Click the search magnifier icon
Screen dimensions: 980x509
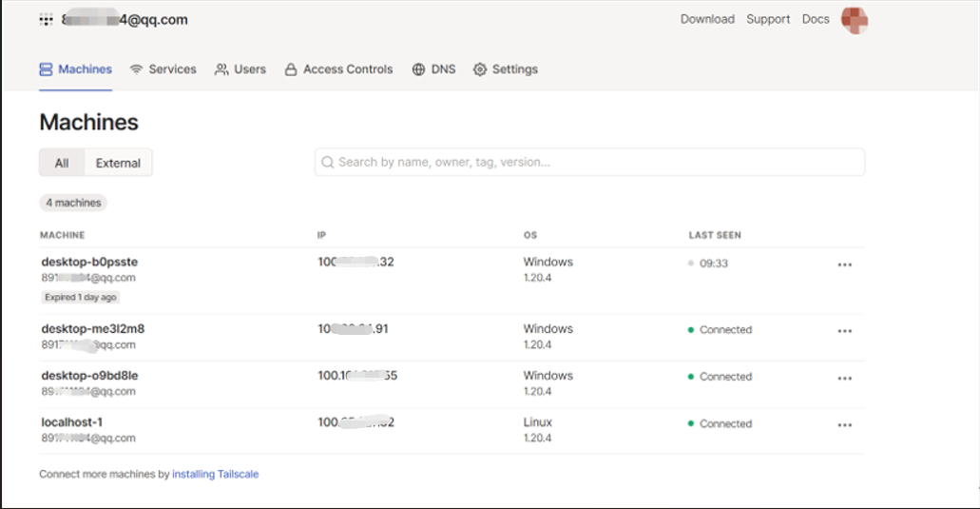point(328,163)
